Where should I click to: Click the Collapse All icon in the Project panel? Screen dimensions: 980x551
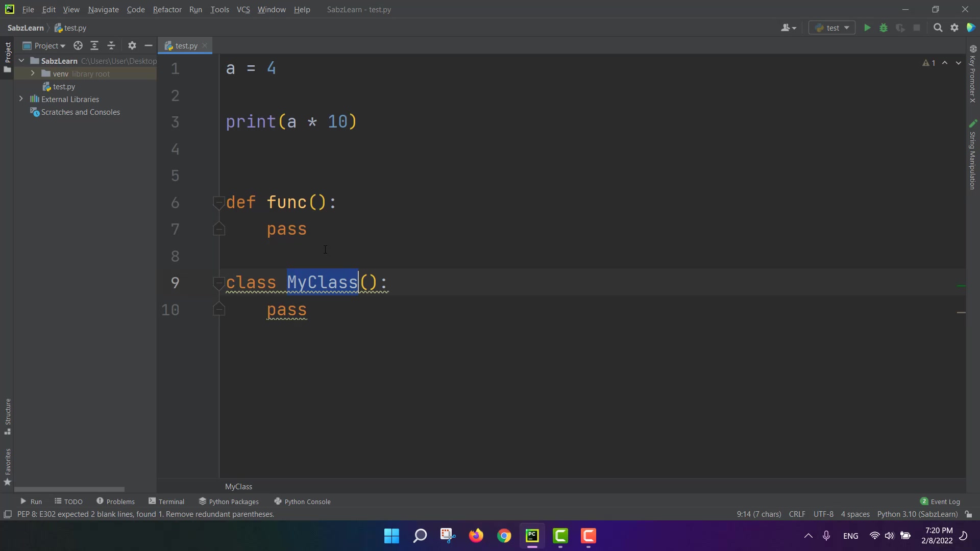point(111,46)
